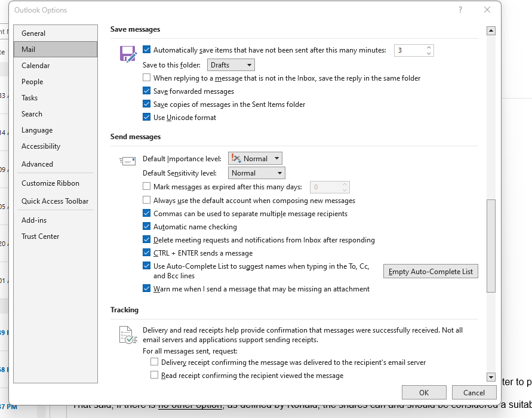The height and width of the screenshot is (418, 532).
Task: Click the purple save messages floppy disk icon
Action: (x=127, y=53)
